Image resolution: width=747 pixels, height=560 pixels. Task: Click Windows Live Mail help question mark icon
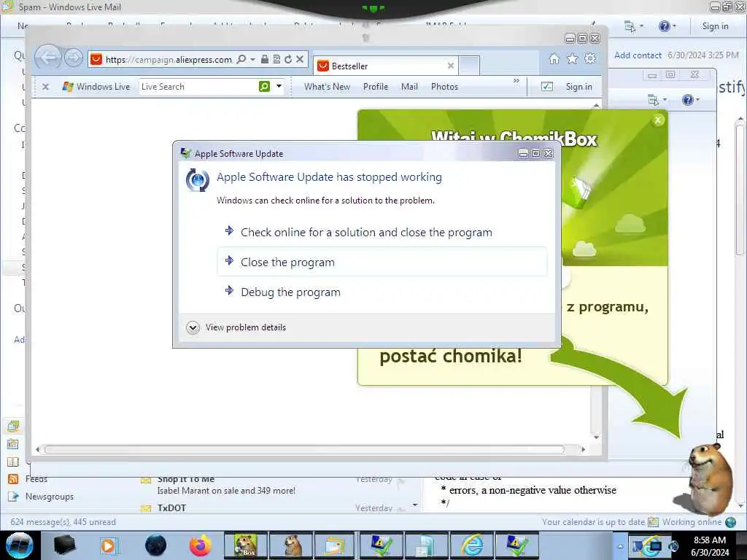(664, 26)
